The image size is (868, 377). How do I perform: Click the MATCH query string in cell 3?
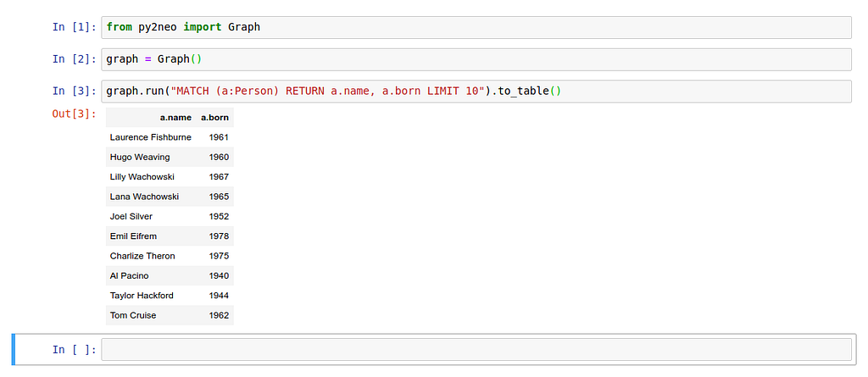(328, 91)
